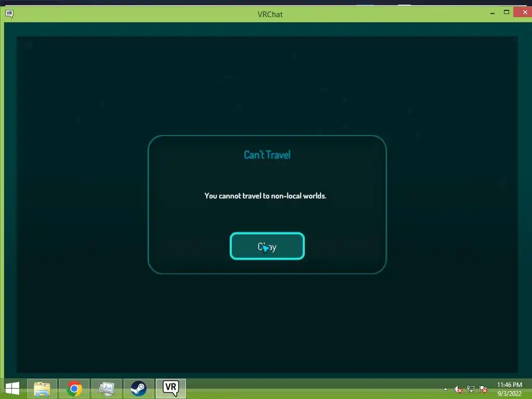Close the VRChat window

pos(524,12)
